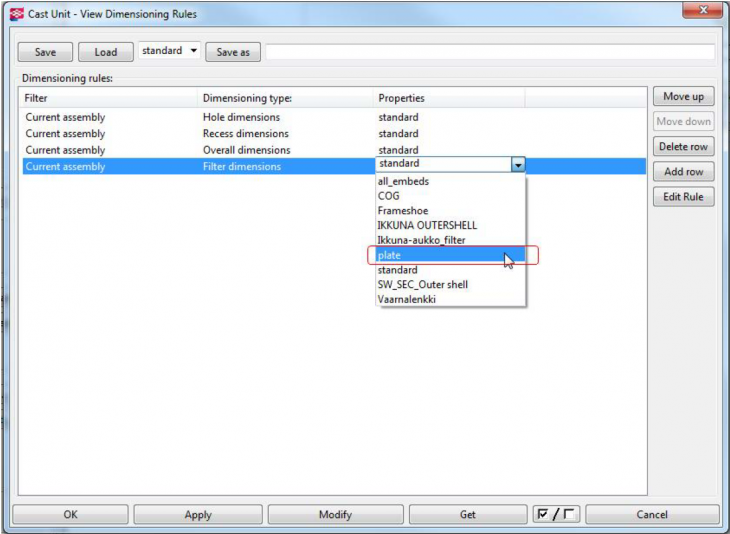
Task: Open the standard settings file dropdown
Action: click(x=169, y=51)
